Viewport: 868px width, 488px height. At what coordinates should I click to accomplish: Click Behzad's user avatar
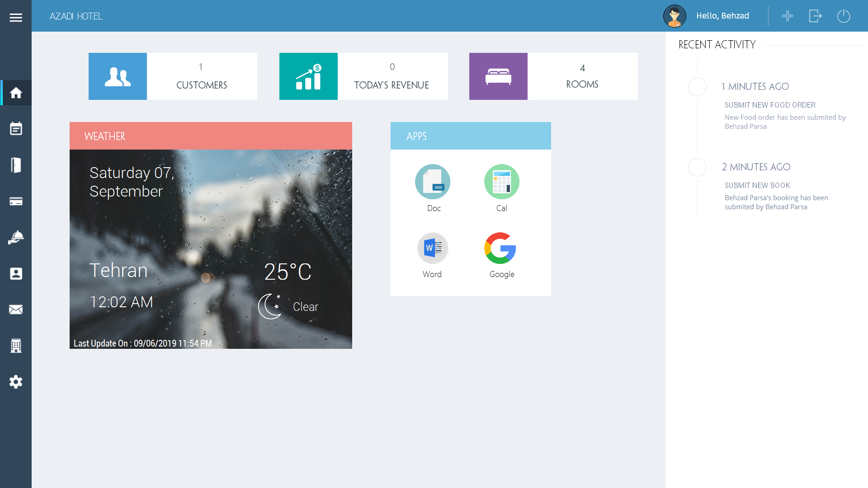click(675, 16)
